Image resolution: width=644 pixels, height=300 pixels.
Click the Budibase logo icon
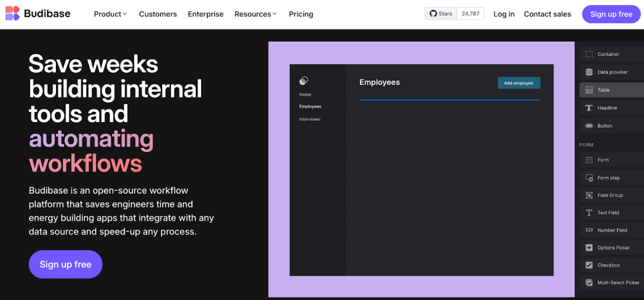[13, 14]
